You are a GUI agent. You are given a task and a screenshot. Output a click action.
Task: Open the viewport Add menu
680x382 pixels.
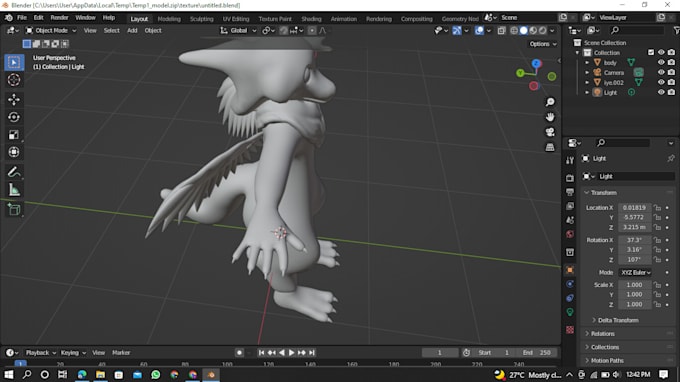pos(132,30)
